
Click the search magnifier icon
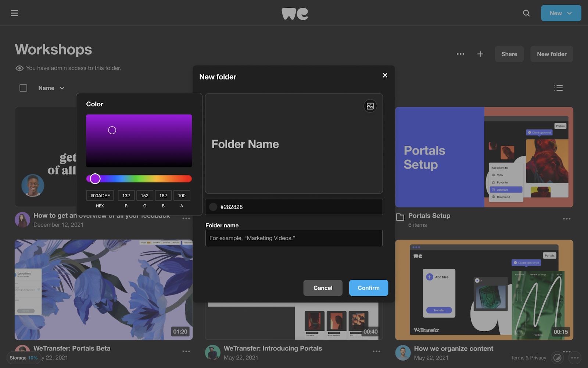tap(526, 13)
